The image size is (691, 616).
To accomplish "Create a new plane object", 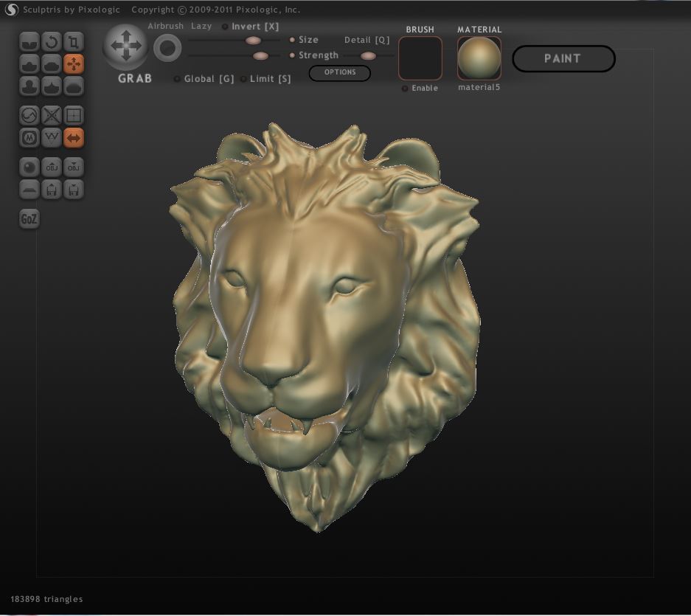I will pyautogui.click(x=29, y=189).
